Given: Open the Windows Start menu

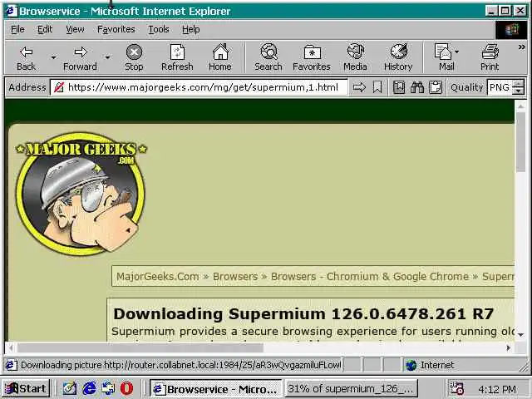Looking at the screenshot, I should tap(26, 388).
